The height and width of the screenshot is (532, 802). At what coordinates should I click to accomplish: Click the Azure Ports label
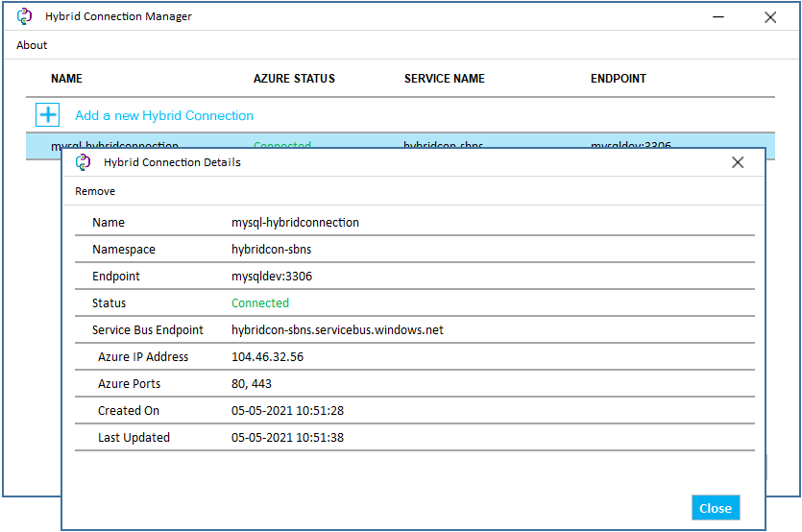pyautogui.click(x=130, y=384)
